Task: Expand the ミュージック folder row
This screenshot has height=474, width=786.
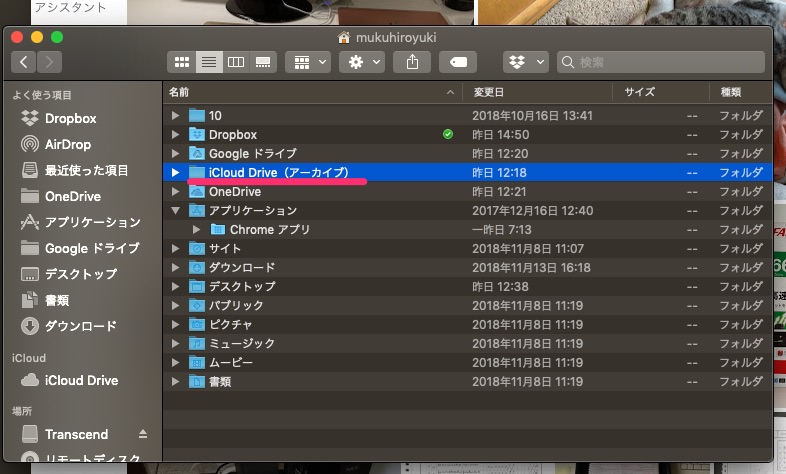Action: click(175, 344)
